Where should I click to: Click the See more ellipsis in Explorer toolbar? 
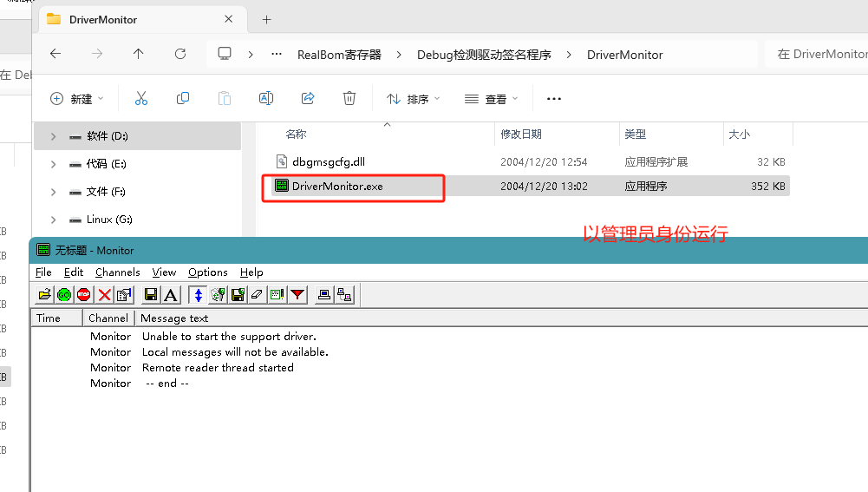(x=553, y=99)
